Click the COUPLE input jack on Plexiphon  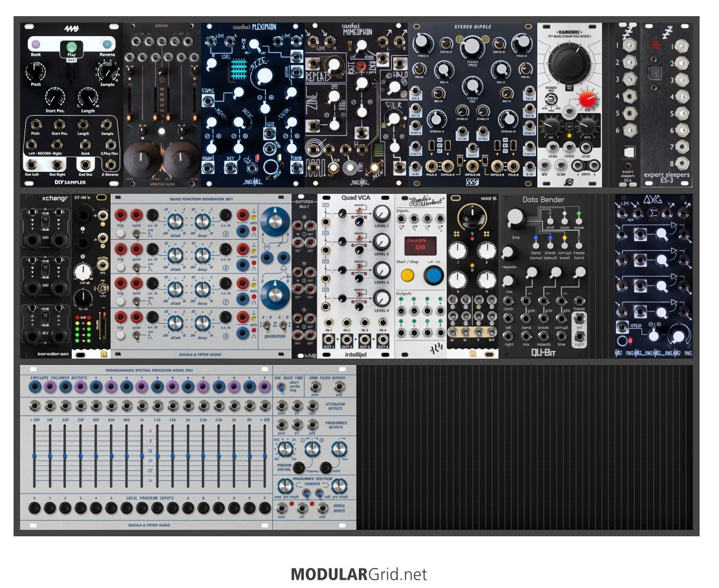tap(209, 101)
